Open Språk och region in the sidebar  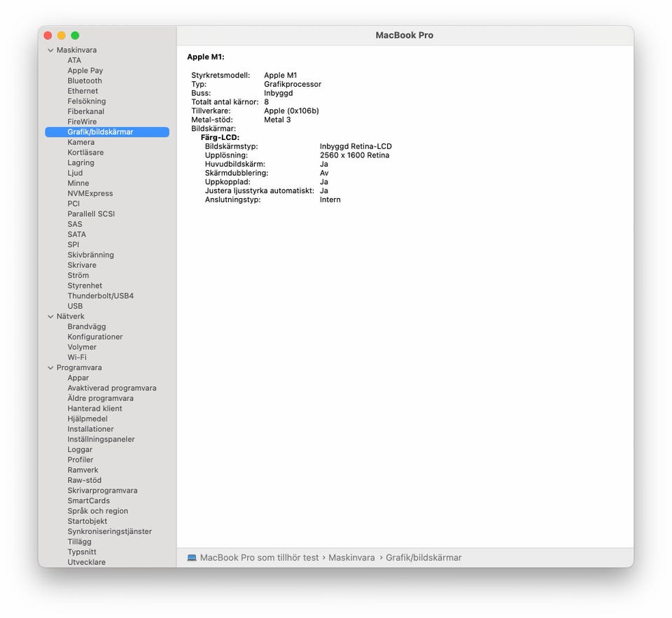(98, 512)
